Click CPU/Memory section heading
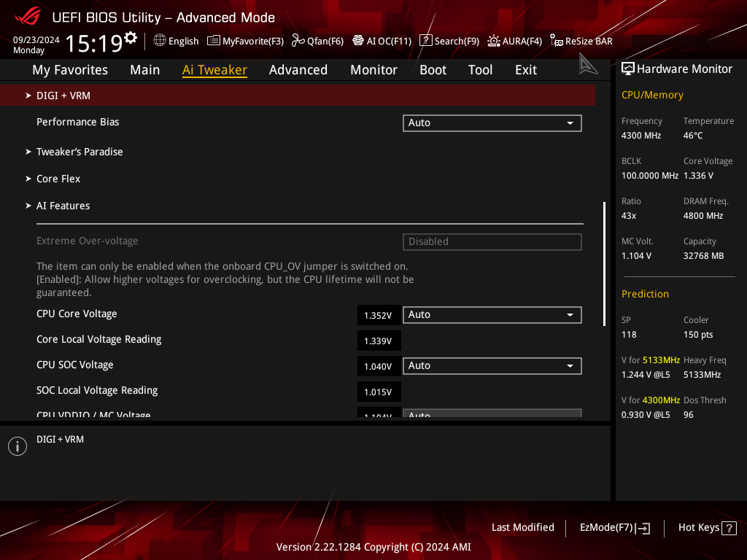 click(652, 96)
